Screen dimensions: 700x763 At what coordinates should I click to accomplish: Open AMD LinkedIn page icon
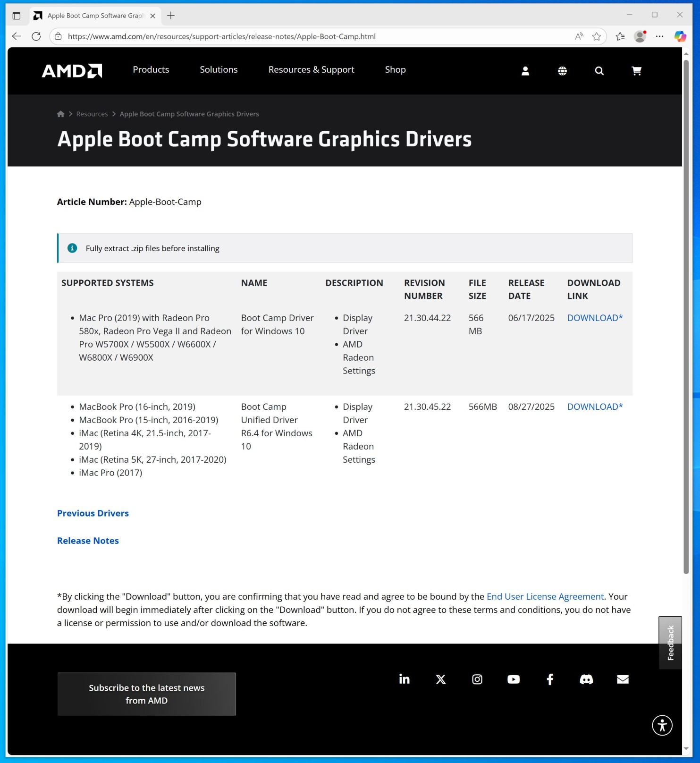tap(405, 679)
